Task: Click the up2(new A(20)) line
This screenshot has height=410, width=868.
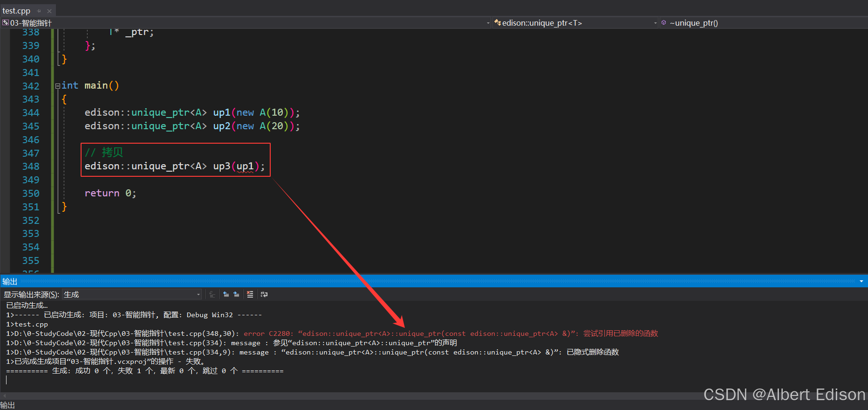Action: (192, 126)
